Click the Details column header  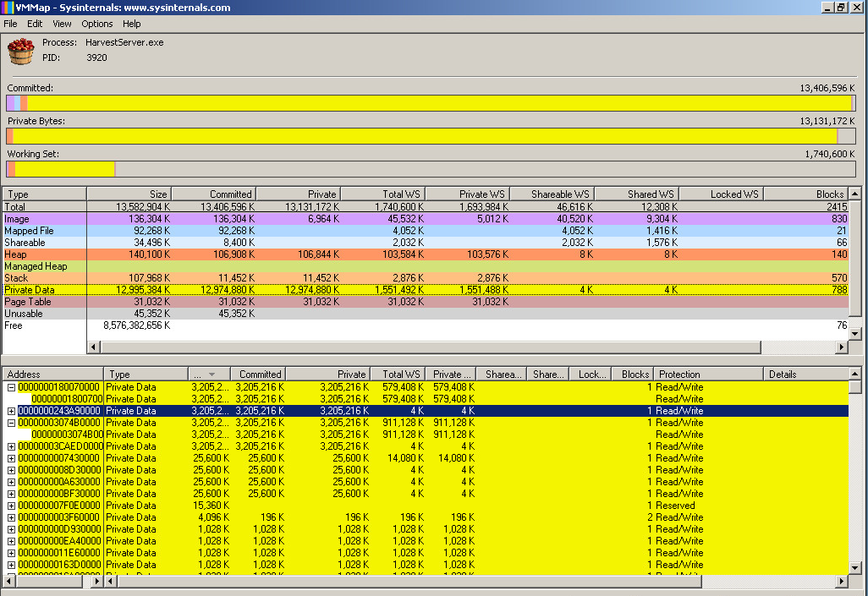coord(805,375)
